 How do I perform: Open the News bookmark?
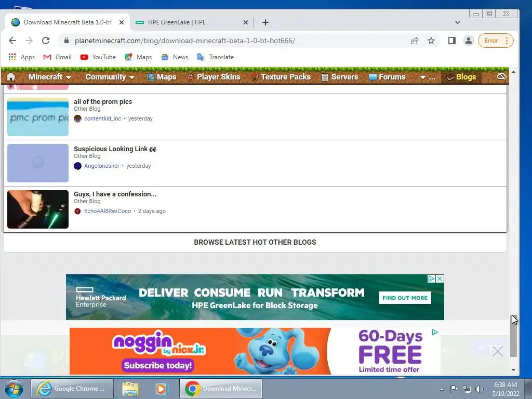[175, 57]
